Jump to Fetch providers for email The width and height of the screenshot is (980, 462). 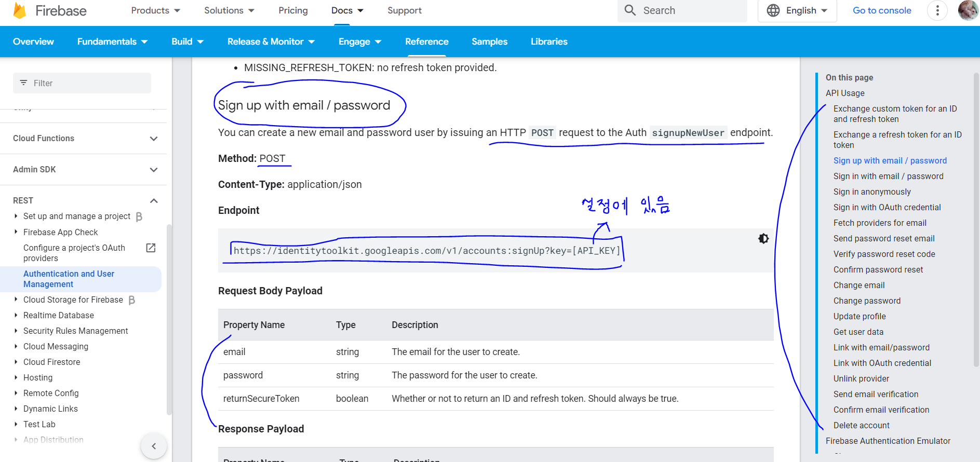tap(880, 223)
